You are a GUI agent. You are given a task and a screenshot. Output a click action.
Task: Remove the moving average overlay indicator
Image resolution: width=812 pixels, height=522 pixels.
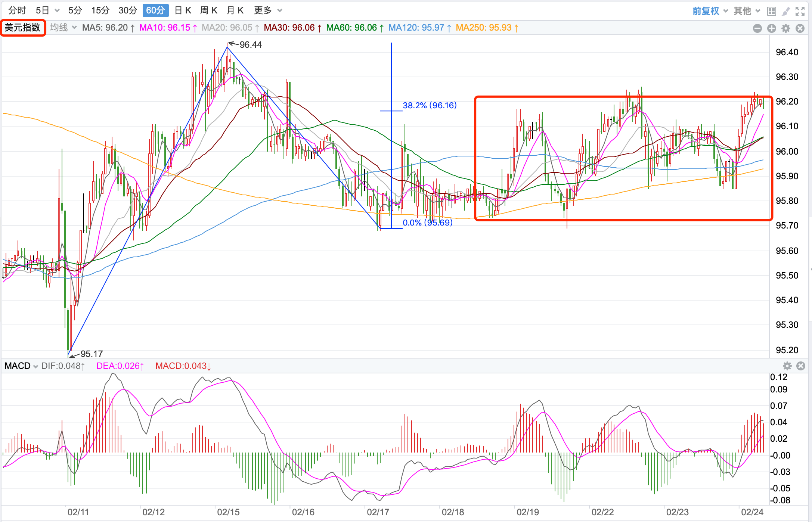pos(800,28)
